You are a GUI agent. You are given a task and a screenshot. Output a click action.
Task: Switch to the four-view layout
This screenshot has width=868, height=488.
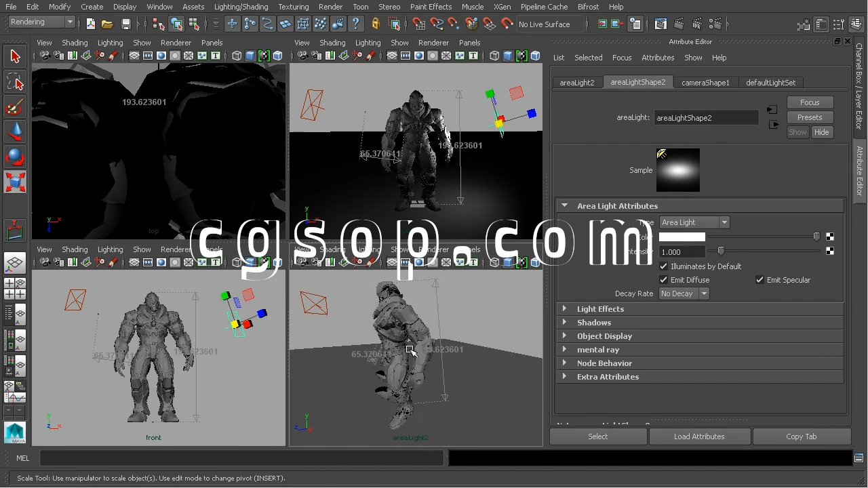click(15, 289)
